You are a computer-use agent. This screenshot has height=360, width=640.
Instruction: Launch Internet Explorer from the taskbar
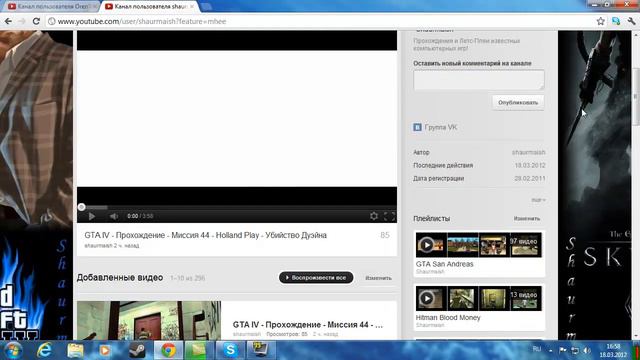[44, 350]
